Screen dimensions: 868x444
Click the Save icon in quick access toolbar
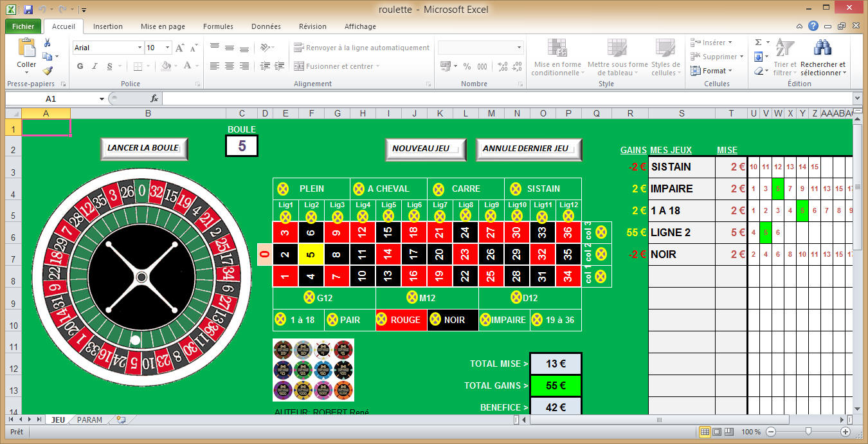(28, 10)
